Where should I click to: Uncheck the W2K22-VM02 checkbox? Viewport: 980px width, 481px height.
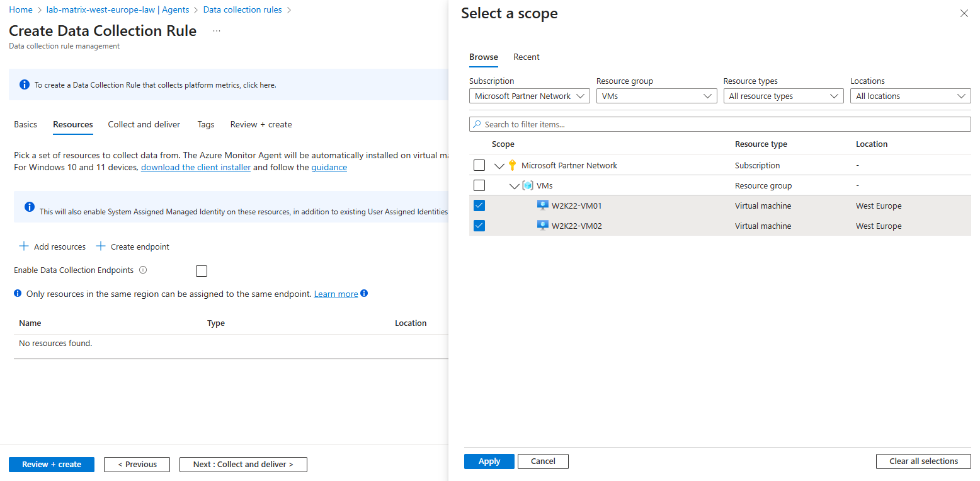(479, 226)
